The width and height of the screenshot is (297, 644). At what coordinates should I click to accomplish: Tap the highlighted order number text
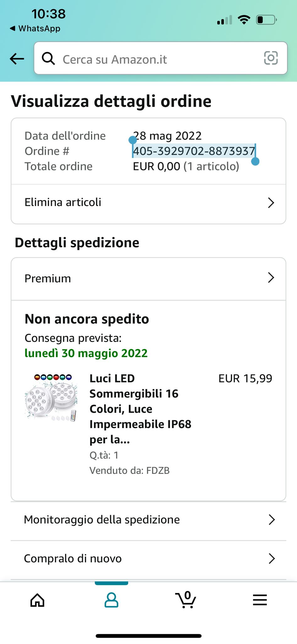(x=194, y=151)
